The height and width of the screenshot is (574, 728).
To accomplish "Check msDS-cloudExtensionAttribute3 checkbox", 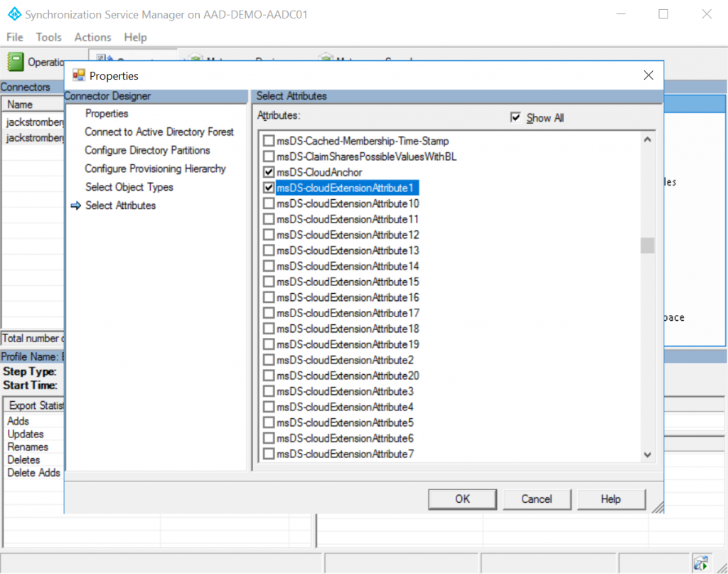I will 268,391.
